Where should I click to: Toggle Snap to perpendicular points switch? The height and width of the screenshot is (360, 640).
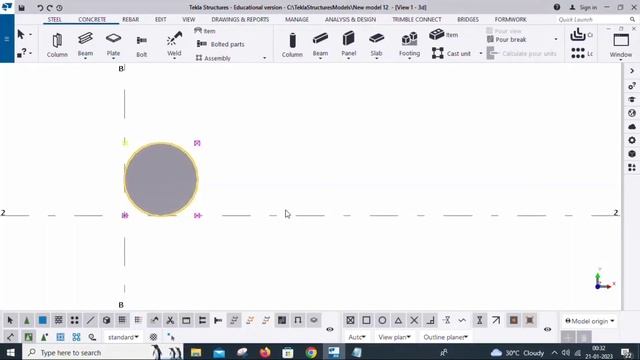pyautogui.click(x=430, y=320)
